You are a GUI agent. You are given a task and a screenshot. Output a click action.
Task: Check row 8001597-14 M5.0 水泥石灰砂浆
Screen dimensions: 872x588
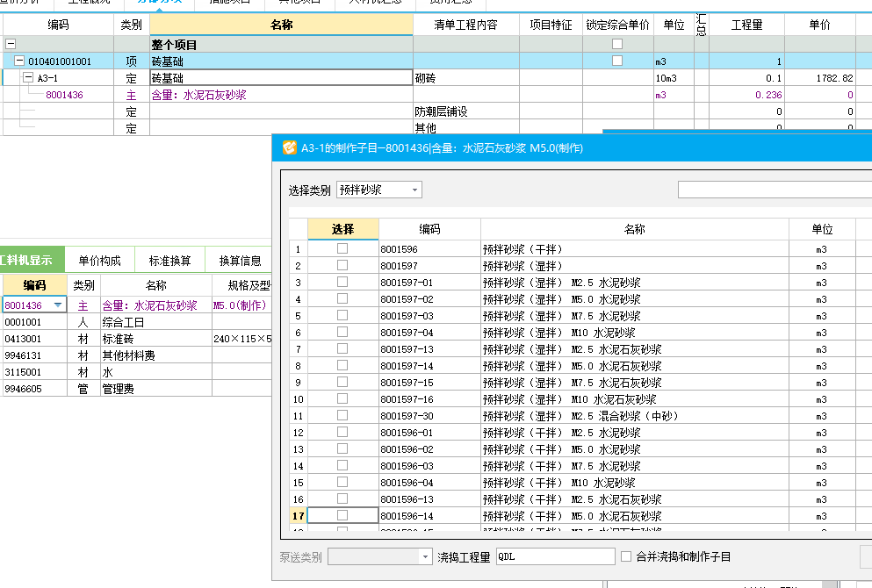(x=342, y=366)
